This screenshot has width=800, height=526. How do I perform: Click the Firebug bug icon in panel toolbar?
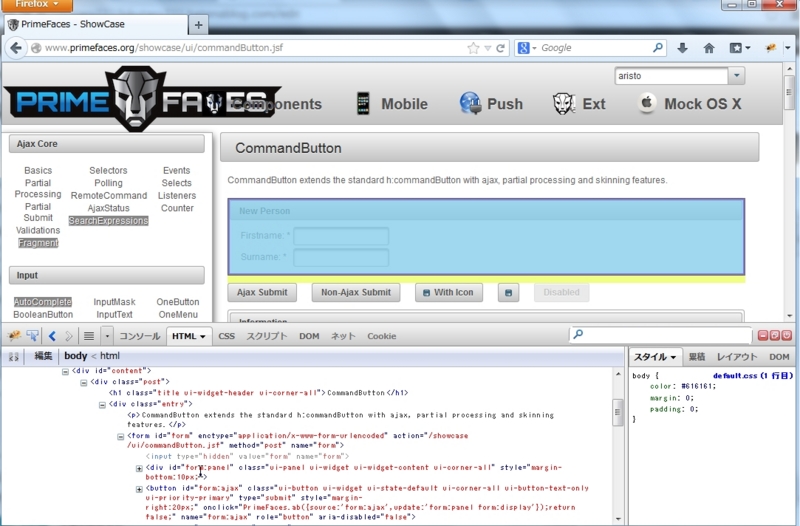click(14, 336)
